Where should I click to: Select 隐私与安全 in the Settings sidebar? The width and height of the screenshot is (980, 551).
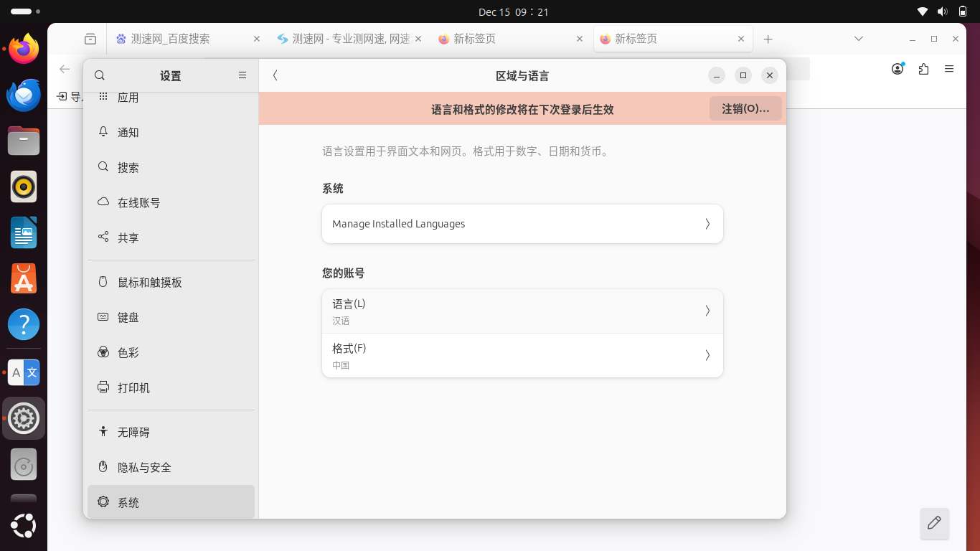144,467
